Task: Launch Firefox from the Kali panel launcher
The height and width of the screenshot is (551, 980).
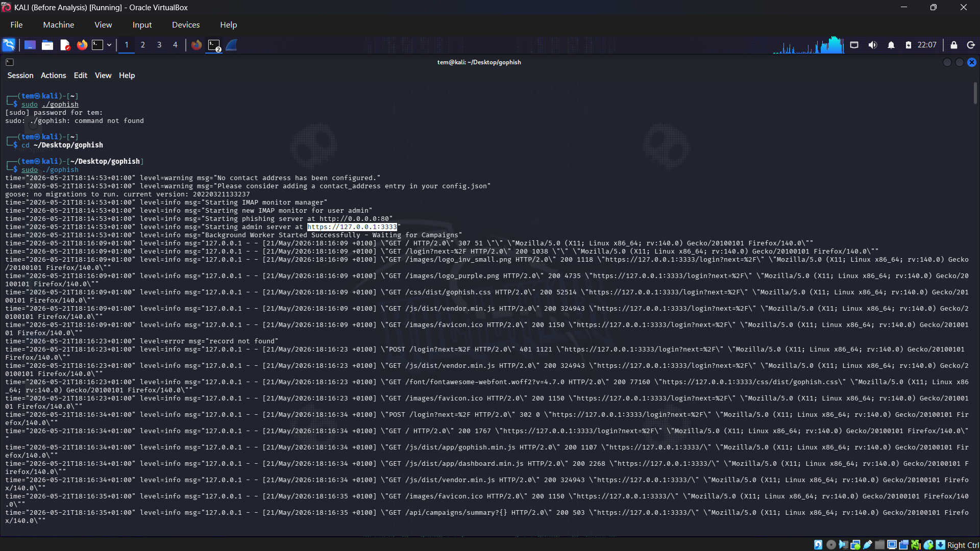Action: pos(82,45)
